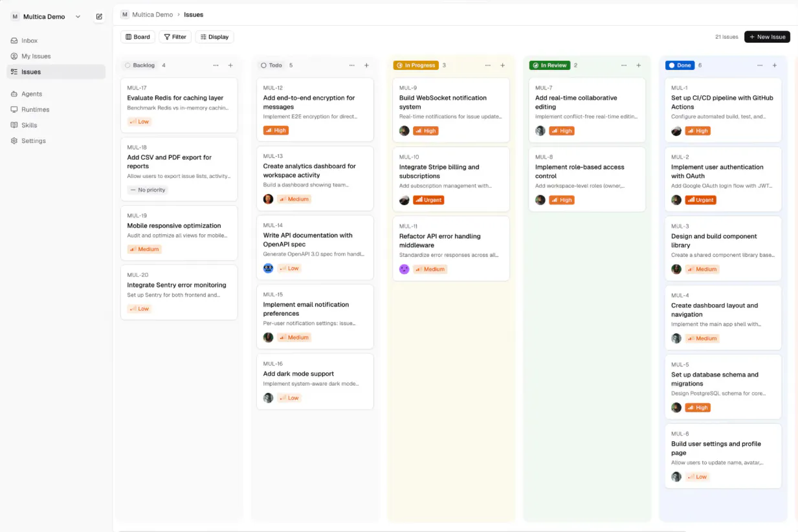Open the Multica Demo workspace switcher
This screenshot has width=798, height=532.
coord(46,17)
